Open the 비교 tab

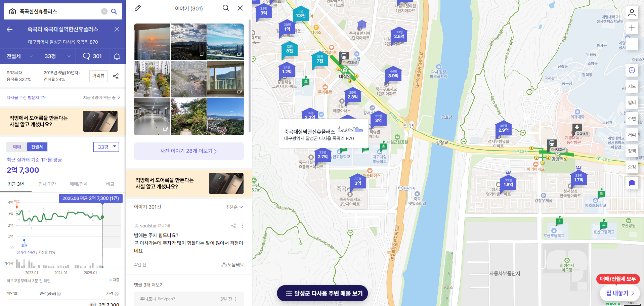(110, 184)
